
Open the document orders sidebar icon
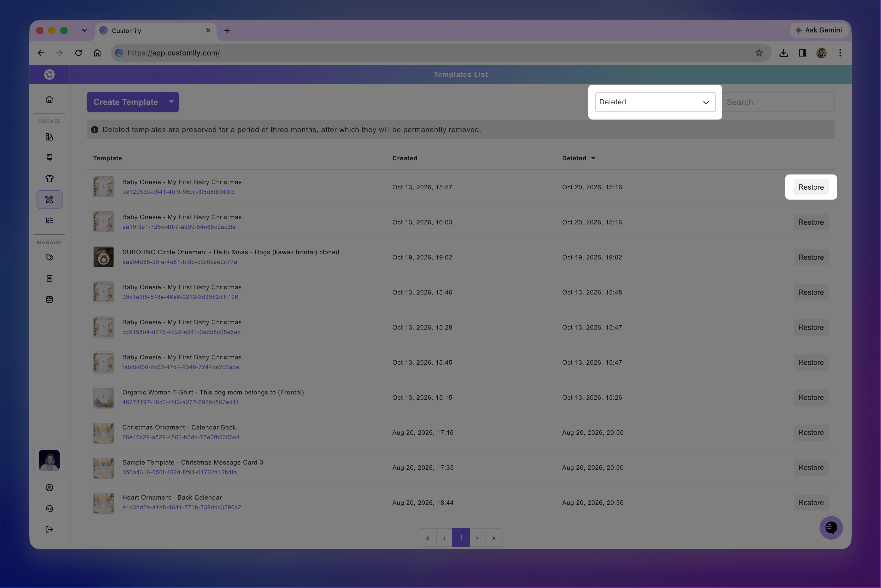49,278
